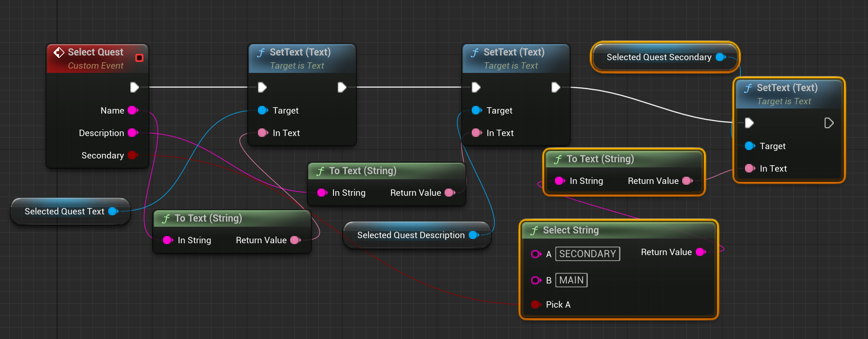Click In Text pin of middle SetText node

(x=477, y=133)
